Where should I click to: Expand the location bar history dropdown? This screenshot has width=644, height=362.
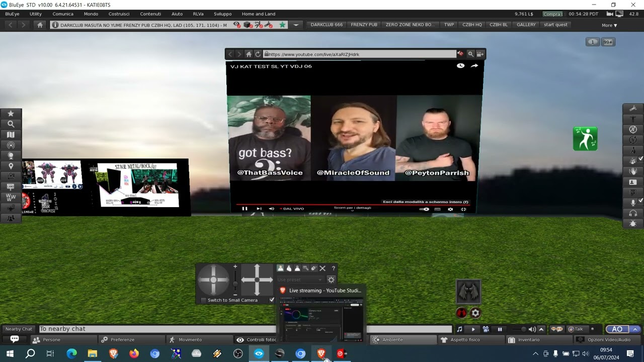(296, 25)
